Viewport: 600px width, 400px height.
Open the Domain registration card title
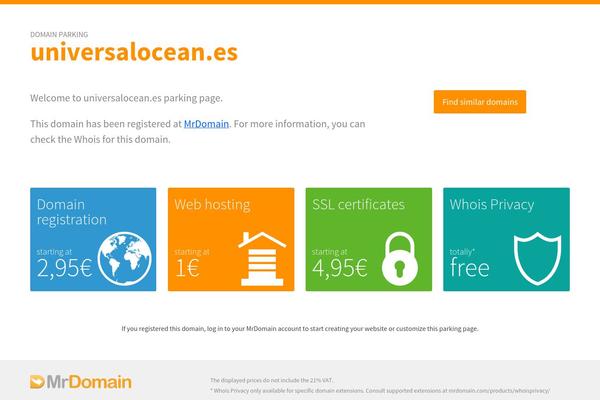pos(72,212)
